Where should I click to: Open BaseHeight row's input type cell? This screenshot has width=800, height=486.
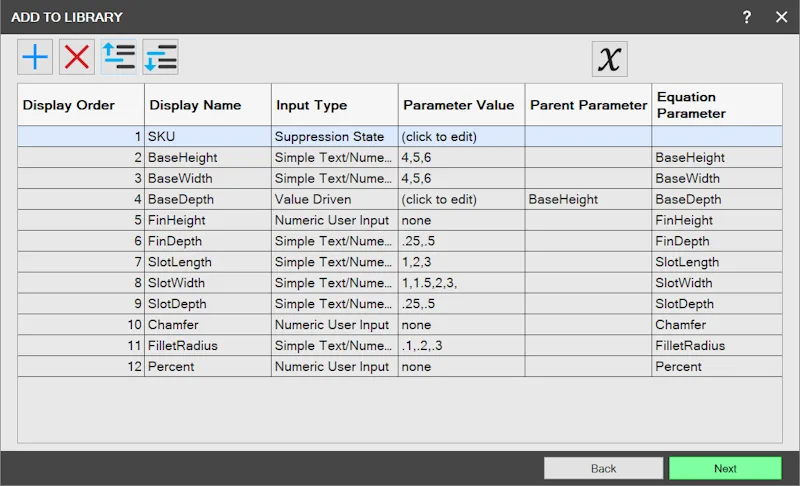click(335, 158)
